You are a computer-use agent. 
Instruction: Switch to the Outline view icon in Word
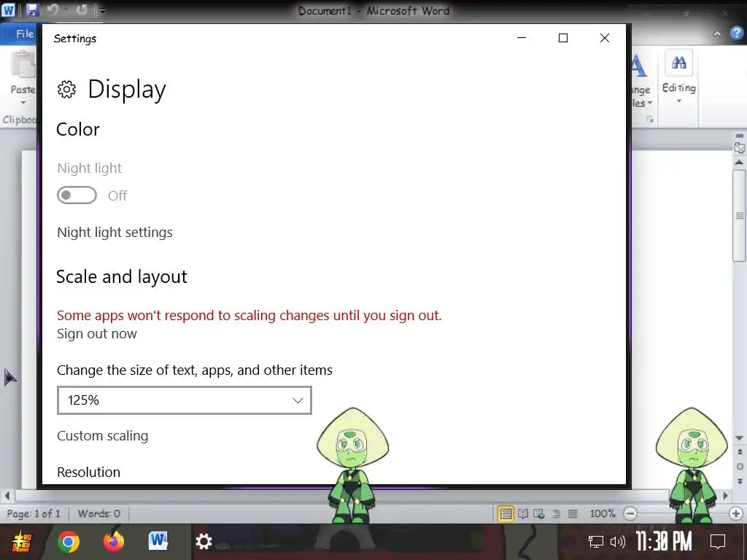click(555, 514)
